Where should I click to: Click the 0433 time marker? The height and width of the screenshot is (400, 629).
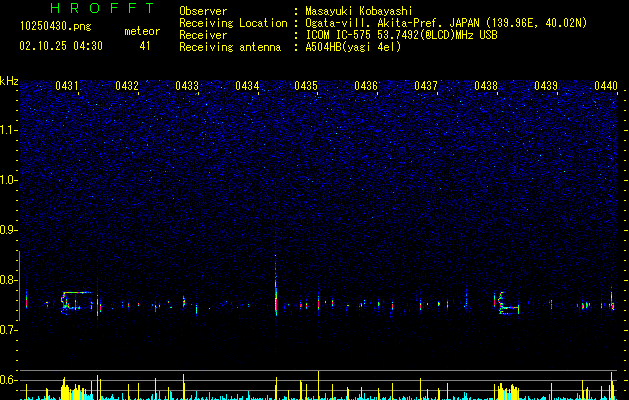pyautogui.click(x=187, y=86)
